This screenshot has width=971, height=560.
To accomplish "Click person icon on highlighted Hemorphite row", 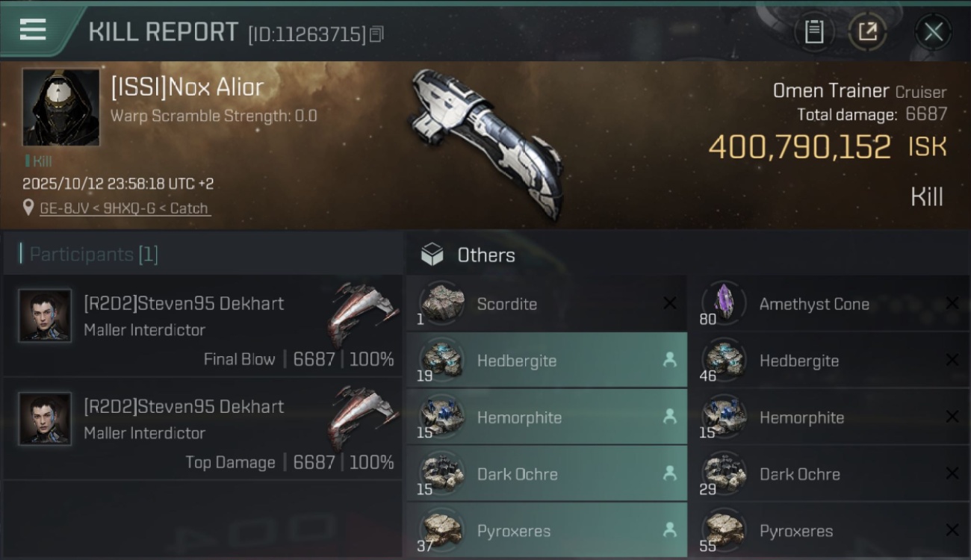I will coord(669,417).
